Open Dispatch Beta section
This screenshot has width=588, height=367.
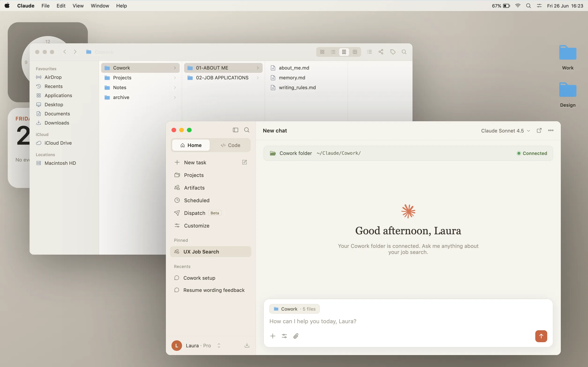point(211,213)
